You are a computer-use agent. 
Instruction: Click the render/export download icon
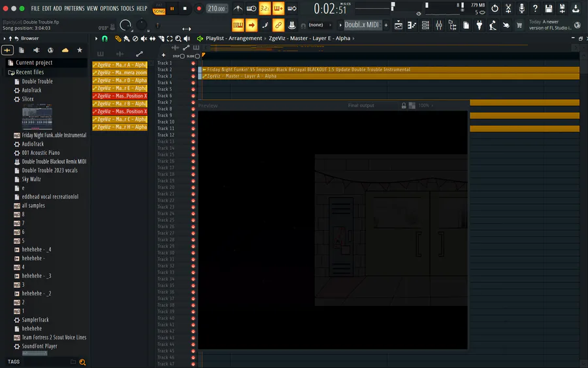pos(576,8)
